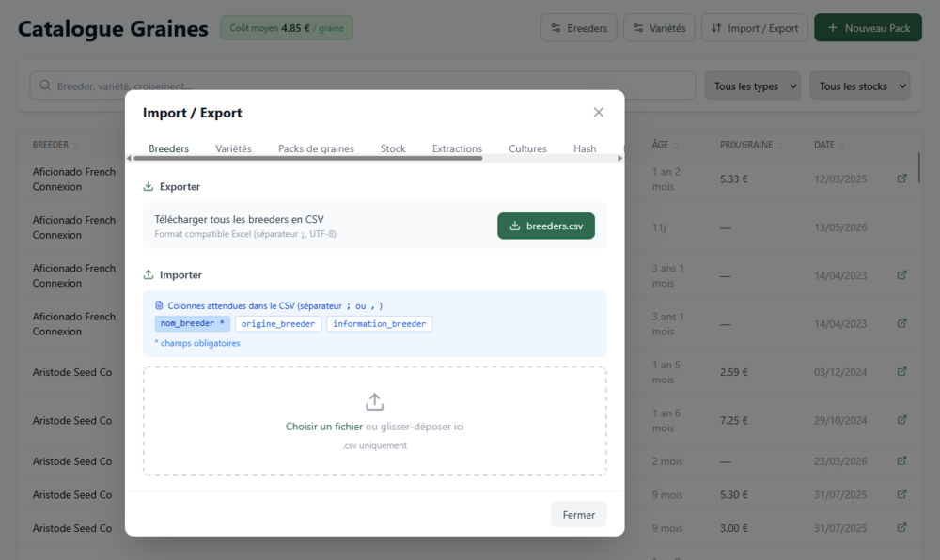Click the Importer section upload icon
Screen dimensions: 940x560
(149, 274)
